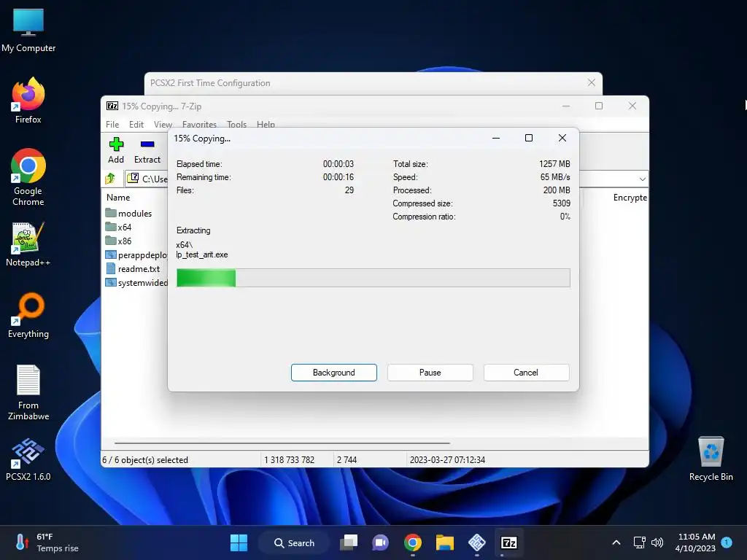The height and width of the screenshot is (560, 747).
Task: Click the notification badge in taskbar
Action: [x=727, y=542]
